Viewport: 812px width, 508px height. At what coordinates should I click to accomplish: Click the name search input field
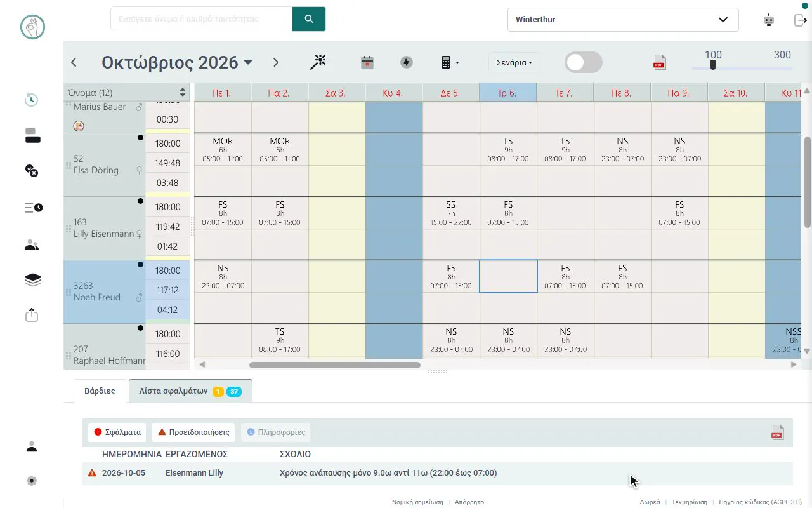point(202,19)
